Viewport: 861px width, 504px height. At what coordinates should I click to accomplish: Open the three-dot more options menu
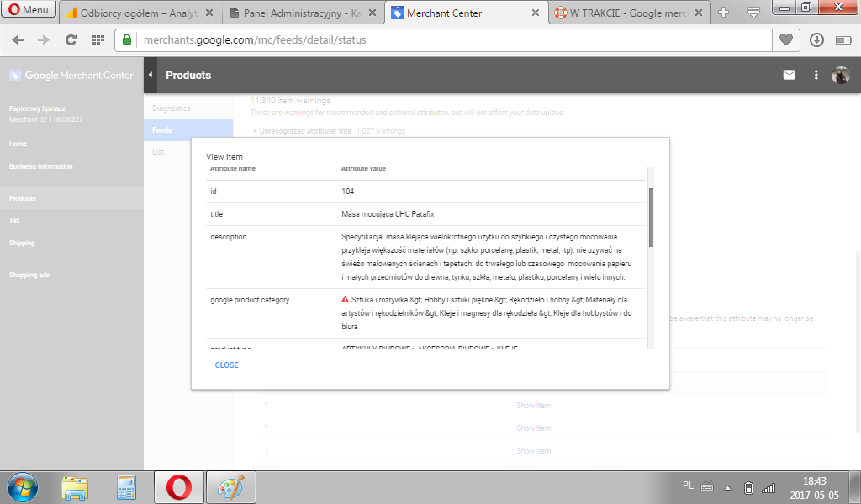click(816, 75)
